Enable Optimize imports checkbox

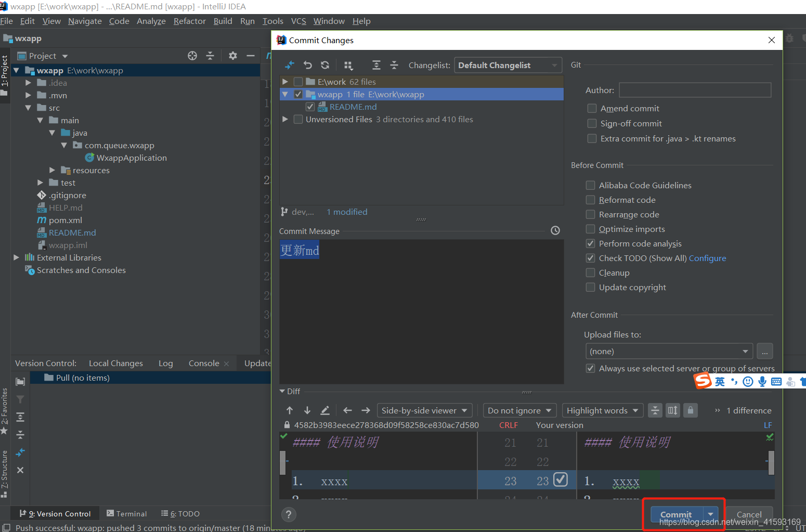[x=590, y=229]
